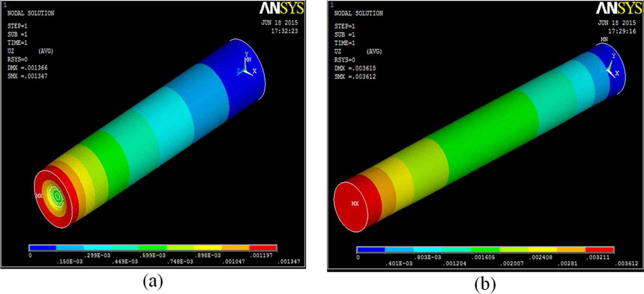Image resolution: width=644 pixels, height=294 pixels.
Task: Click the MN marker in panel (b)
Action: pos(604,39)
